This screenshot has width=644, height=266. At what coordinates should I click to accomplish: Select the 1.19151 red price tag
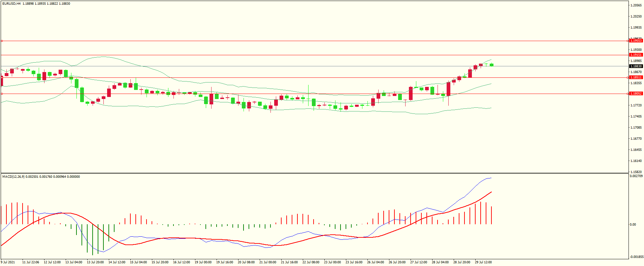pos(636,55)
